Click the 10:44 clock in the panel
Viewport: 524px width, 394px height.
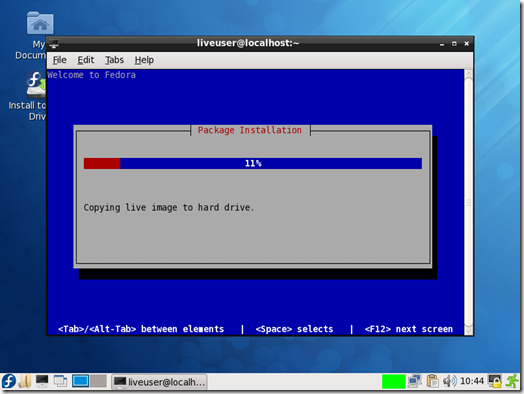tap(472, 381)
